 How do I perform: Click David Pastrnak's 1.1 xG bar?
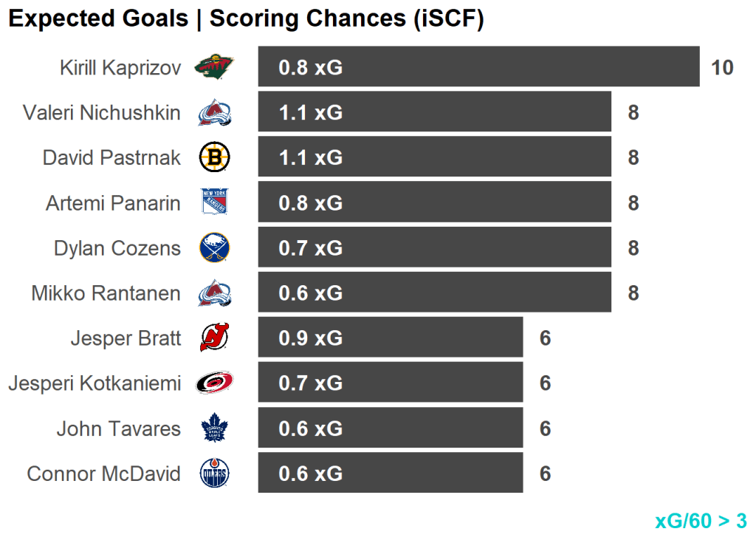434,157
